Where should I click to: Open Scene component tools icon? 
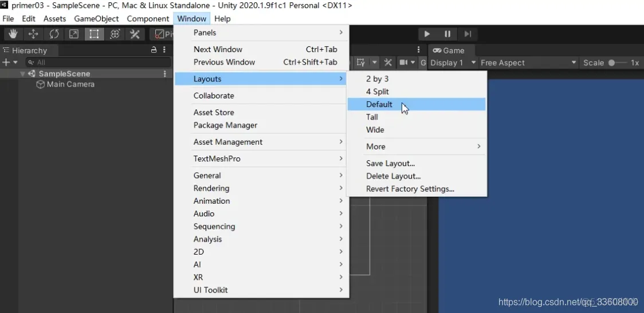388,62
